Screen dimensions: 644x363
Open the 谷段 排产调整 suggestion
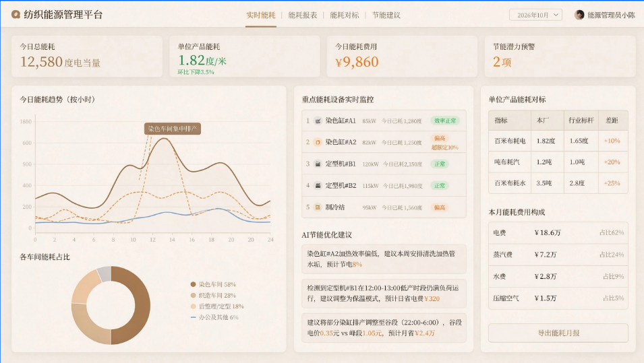384,328
